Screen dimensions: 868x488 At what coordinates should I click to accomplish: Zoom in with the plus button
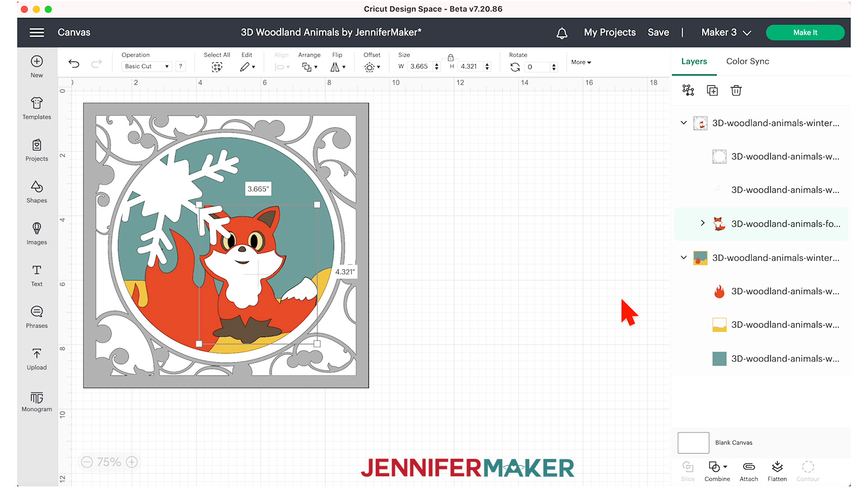[x=132, y=462]
